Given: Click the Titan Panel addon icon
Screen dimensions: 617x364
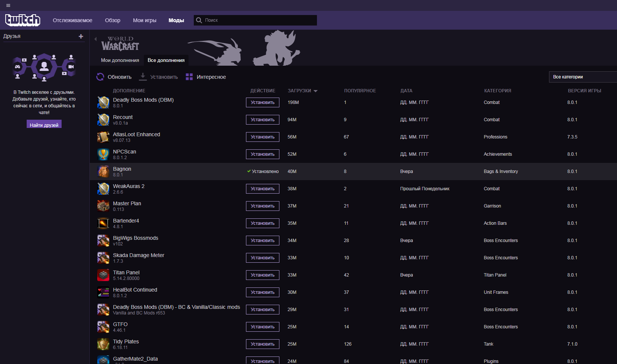Looking at the screenshot, I should click(x=103, y=275).
